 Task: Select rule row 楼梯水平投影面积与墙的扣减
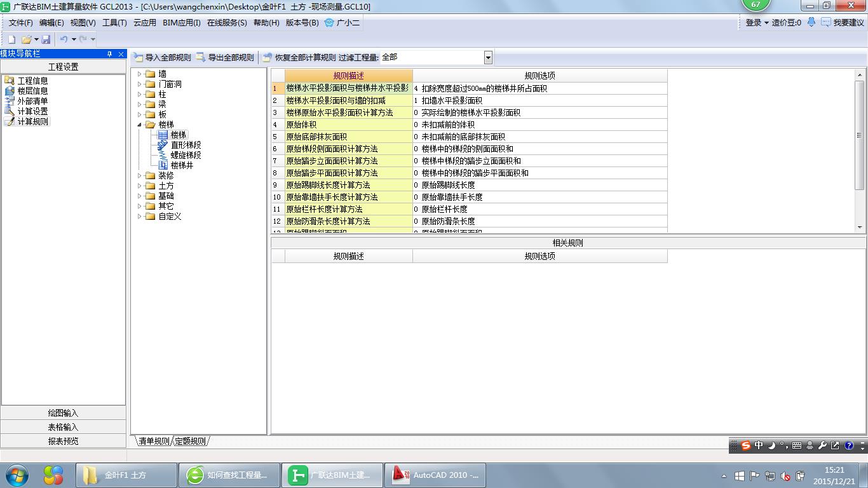348,100
